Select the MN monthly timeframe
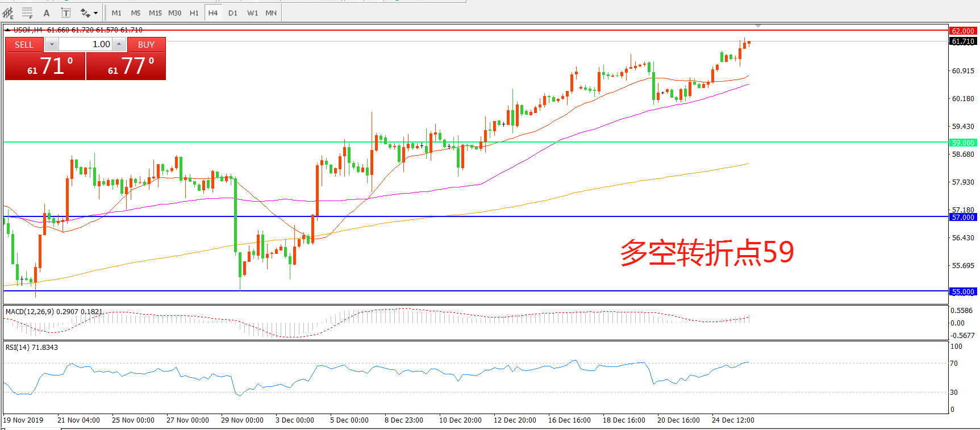This screenshot has height=430, width=980. click(x=271, y=12)
